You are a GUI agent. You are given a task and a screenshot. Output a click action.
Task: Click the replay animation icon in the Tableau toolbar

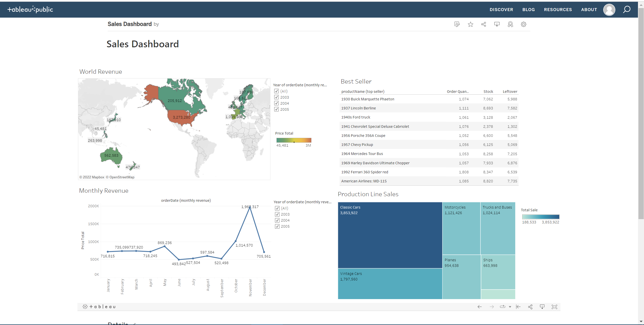point(502,307)
